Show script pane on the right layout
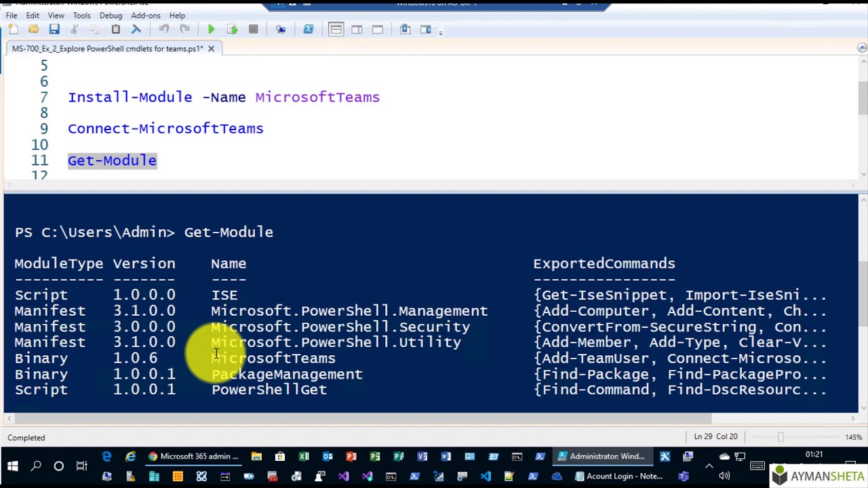868x488 pixels. (357, 29)
